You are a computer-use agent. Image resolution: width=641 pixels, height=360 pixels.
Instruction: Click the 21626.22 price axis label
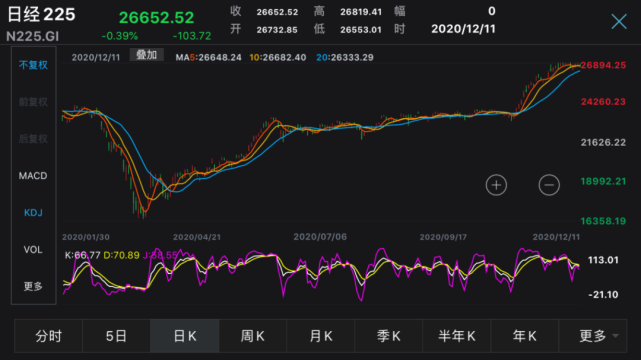click(x=603, y=142)
